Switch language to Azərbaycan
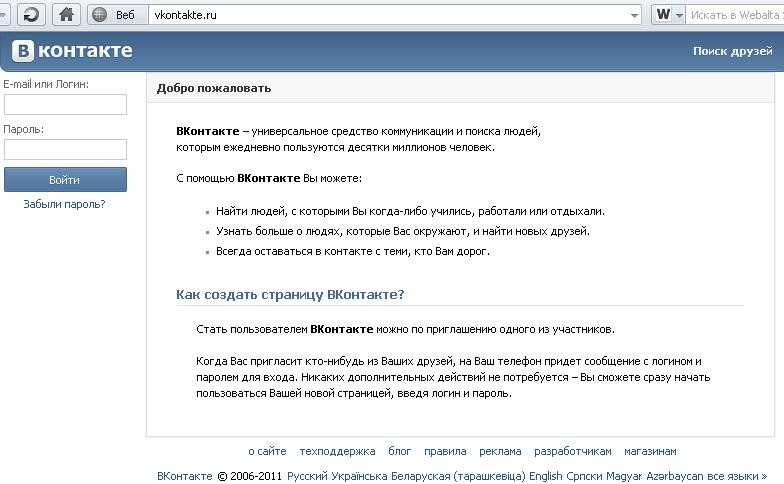 tap(674, 476)
